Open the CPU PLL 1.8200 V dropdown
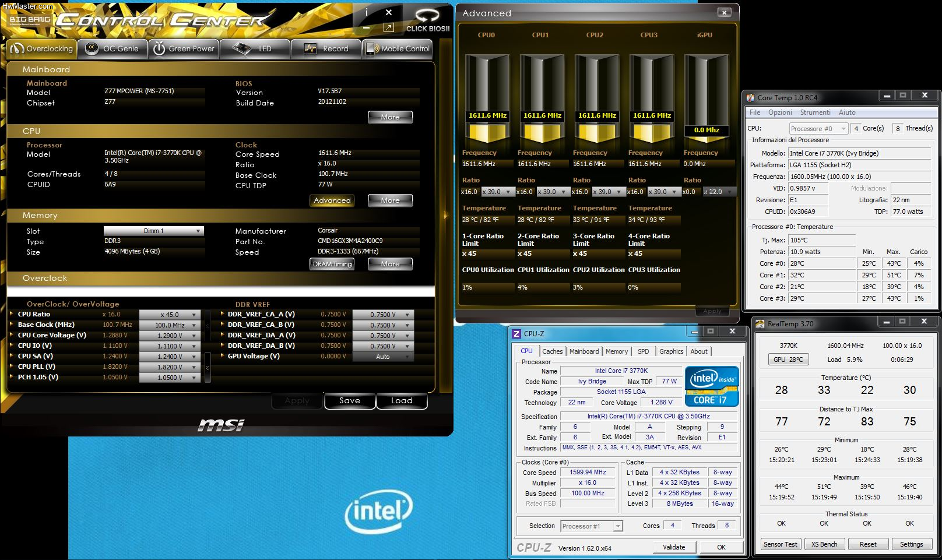942x560 pixels. [170, 367]
